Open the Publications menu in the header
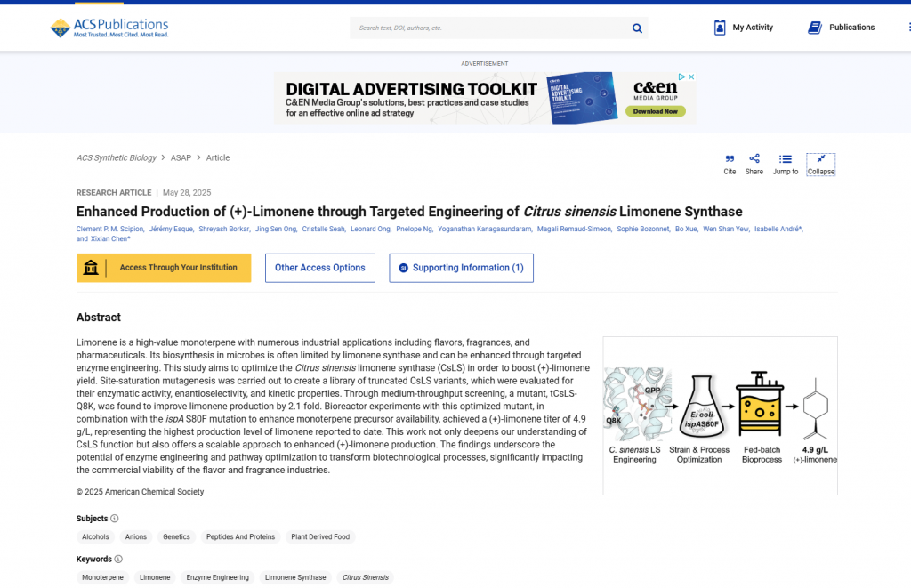The height and width of the screenshot is (588, 911). (x=841, y=28)
